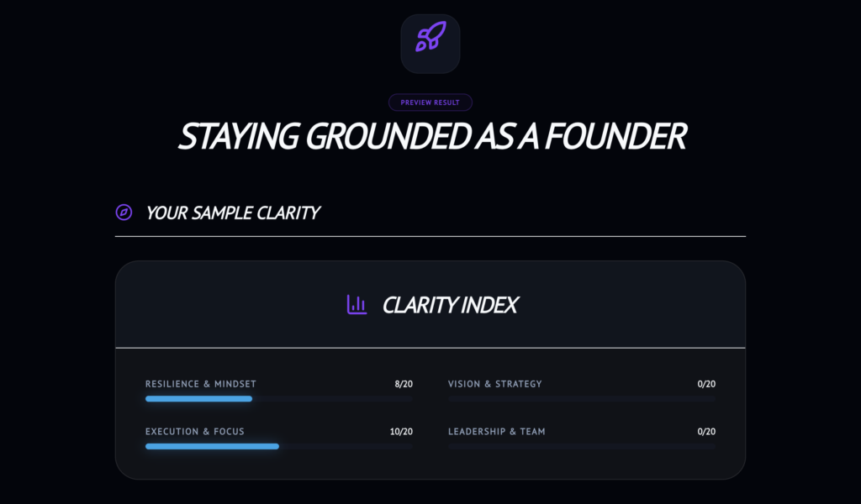
Task: Select the Your Sample Clarity heading
Action: pyautogui.click(x=233, y=213)
